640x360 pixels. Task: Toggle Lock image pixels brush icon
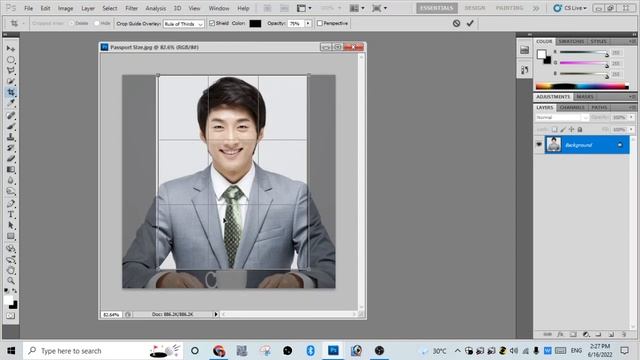[563, 129]
